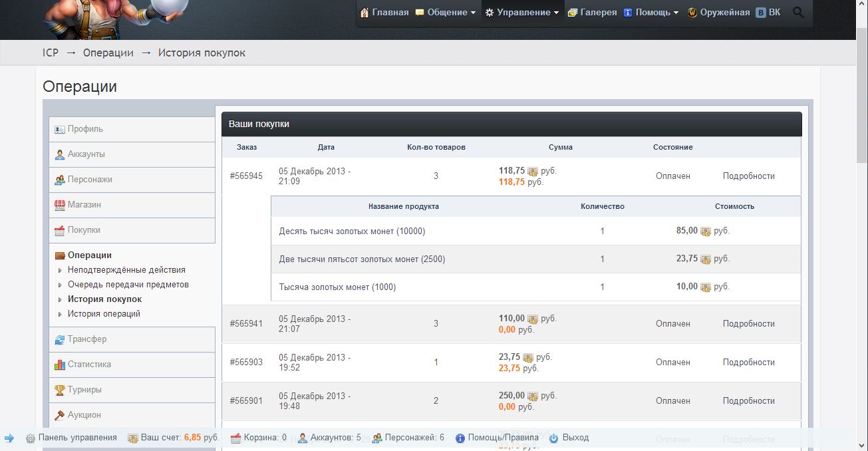Expand the Помощь dropdown in top navigation
868x451 pixels.
click(651, 13)
